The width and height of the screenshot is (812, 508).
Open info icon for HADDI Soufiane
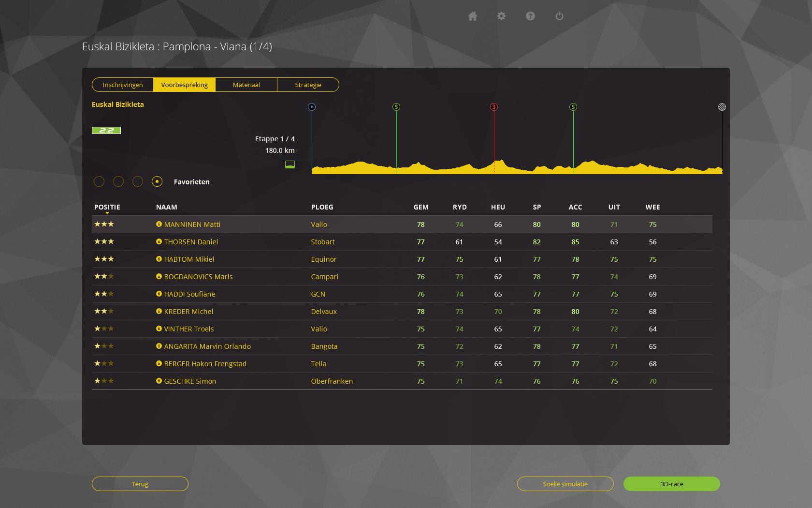(159, 294)
